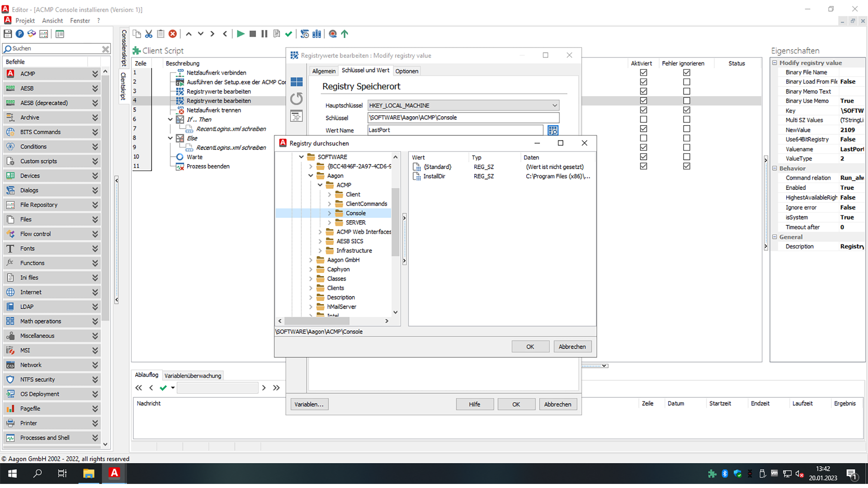Screen dimensions: 868x488
Task: Expand the Aagon GmbH registry node
Action: [x=311, y=260]
